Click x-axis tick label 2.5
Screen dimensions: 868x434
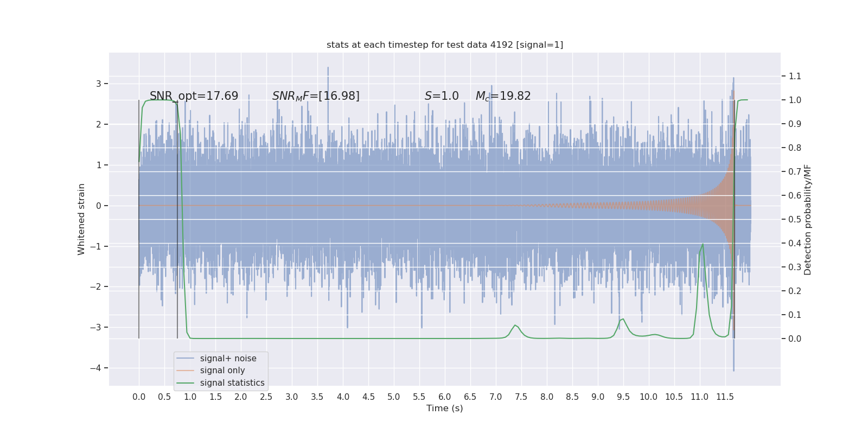coord(266,397)
